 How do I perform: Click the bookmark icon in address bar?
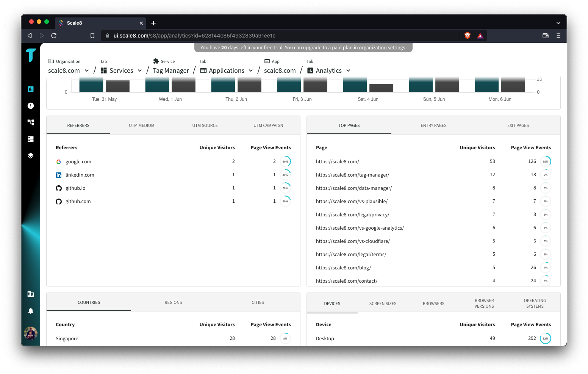[x=92, y=36]
